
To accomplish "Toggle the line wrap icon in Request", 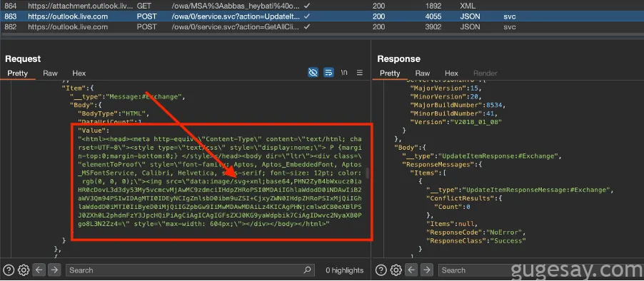I will click(328, 73).
